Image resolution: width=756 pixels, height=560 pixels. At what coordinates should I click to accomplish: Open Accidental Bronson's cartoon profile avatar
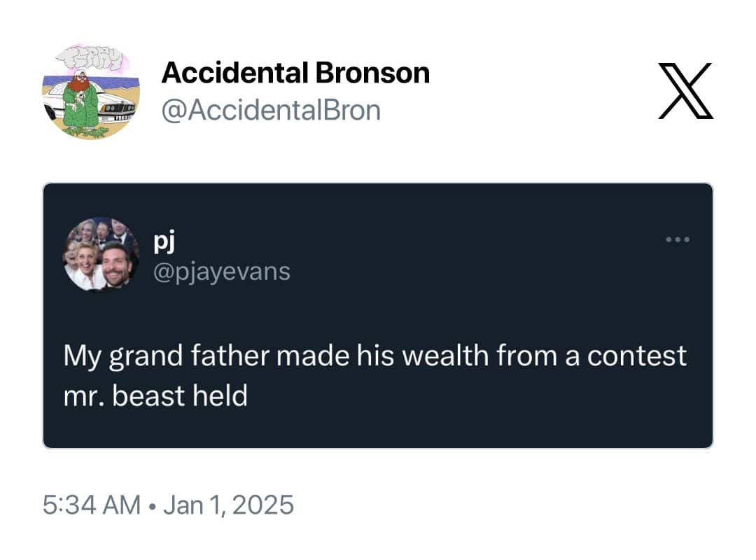coord(91,92)
